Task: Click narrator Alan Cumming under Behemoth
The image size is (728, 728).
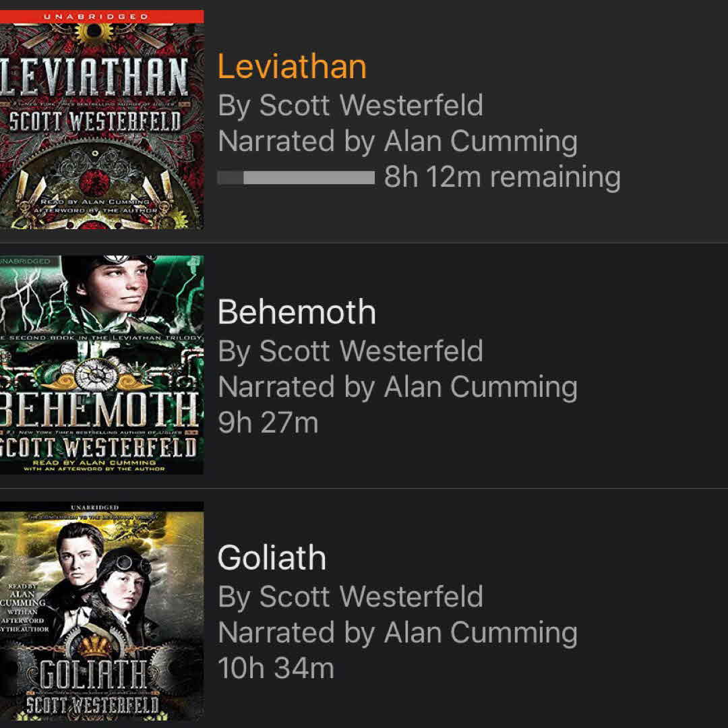Action: coord(398,387)
